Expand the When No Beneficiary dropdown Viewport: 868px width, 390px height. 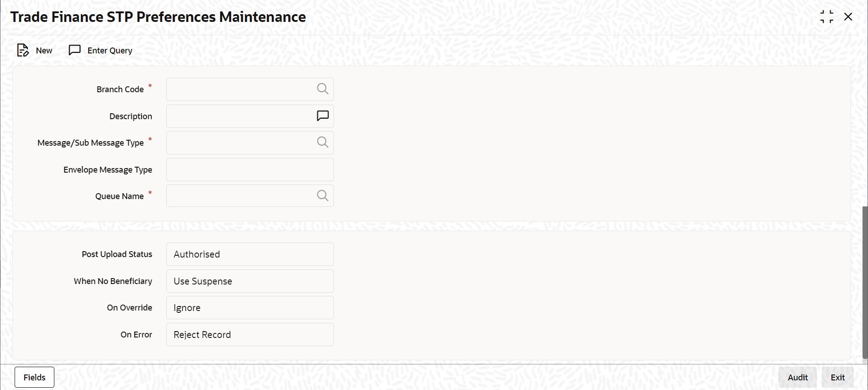(x=250, y=281)
